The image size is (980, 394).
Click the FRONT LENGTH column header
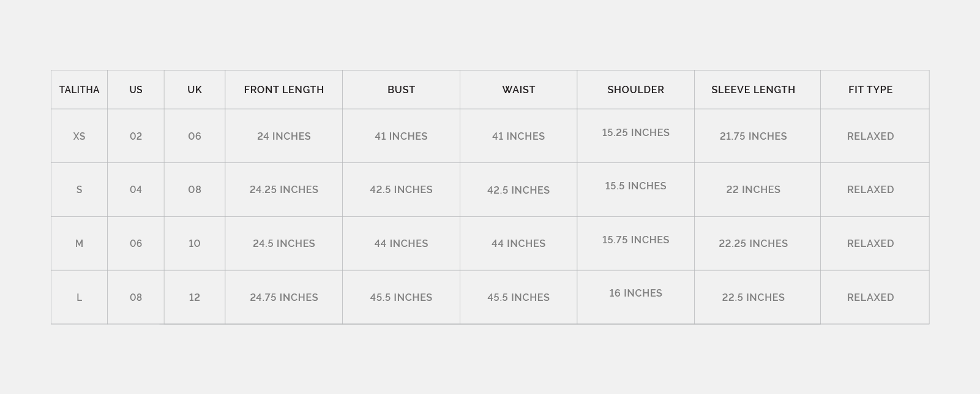(283, 89)
